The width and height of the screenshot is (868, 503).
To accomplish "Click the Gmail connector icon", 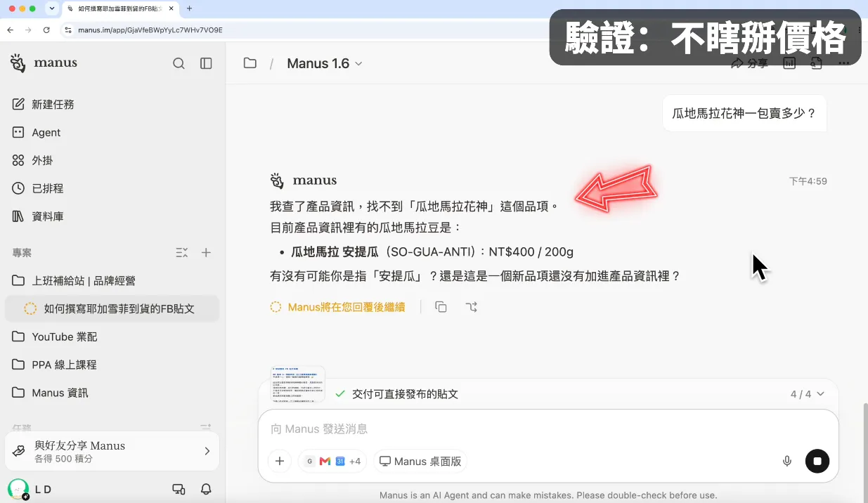I will (x=325, y=462).
